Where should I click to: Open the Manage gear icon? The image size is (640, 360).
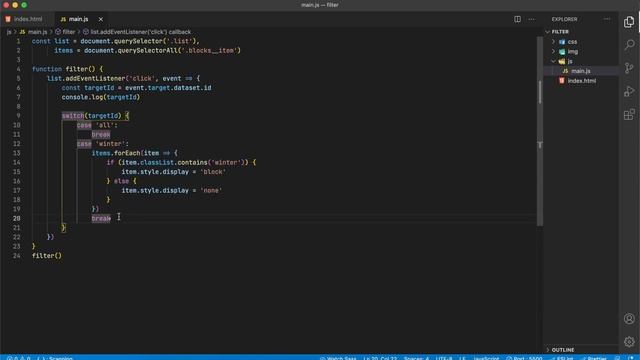point(629,341)
